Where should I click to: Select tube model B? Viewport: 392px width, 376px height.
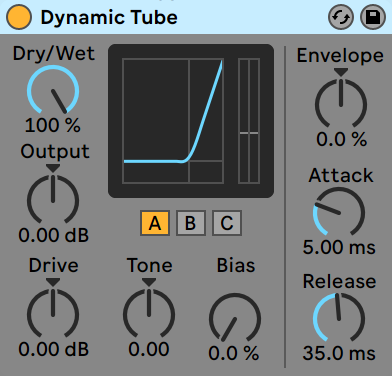(x=191, y=223)
